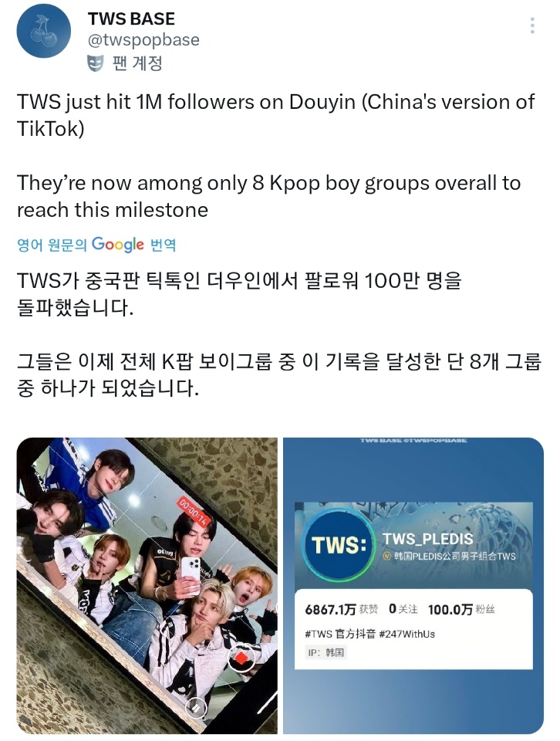This screenshot has height=741, width=560.
Task: Click the round TWS: logo avatar
Action: tap(338, 546)
